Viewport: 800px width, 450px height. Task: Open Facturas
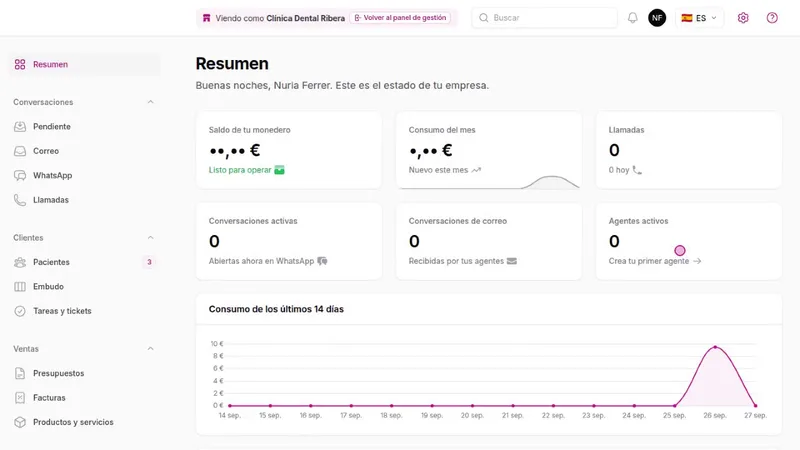84,398
